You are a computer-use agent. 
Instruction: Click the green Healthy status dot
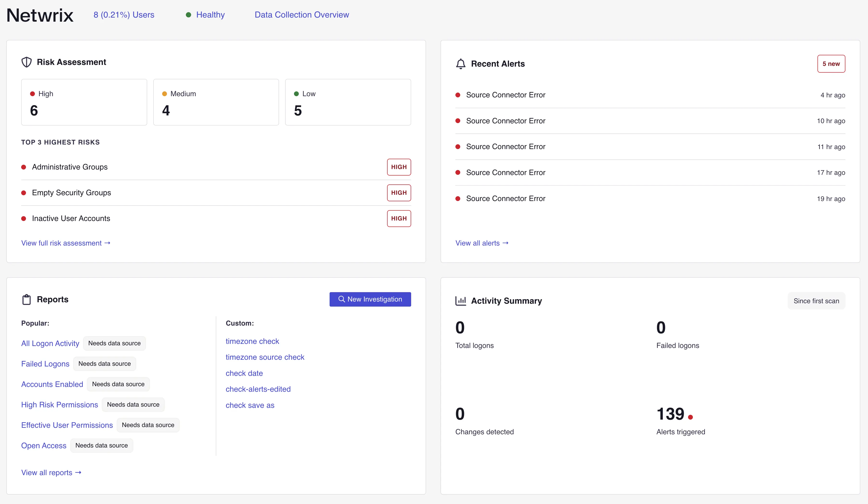[x=188, y=15]
